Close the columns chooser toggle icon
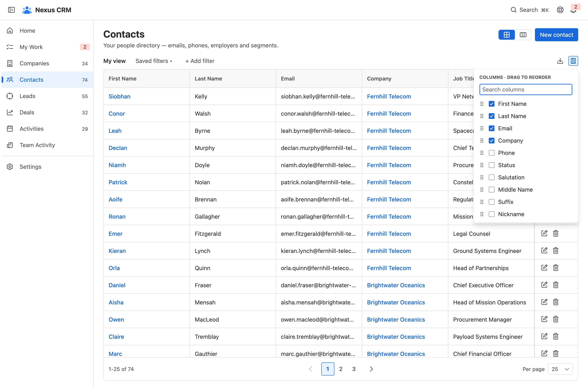 click(573, 61)
